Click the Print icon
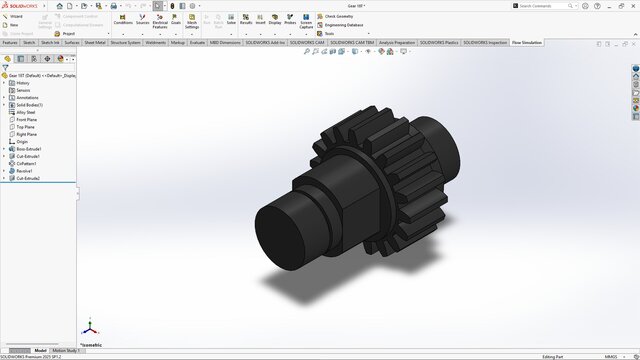Viewport: 640px width, 360px height. pos(113,6)
